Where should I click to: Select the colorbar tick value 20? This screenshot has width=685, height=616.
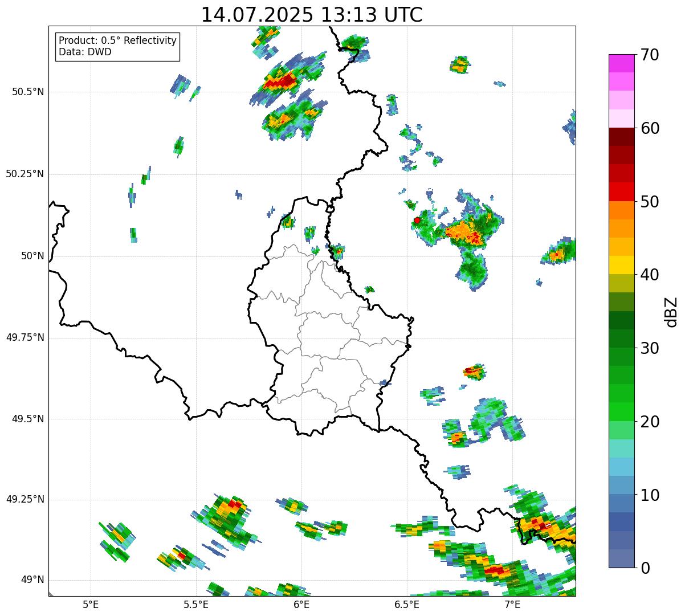650,422
